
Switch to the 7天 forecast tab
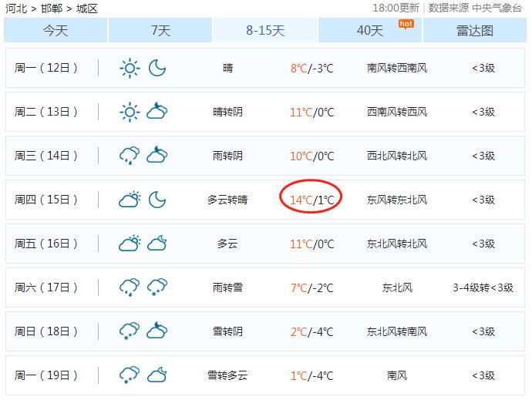(x=160, y=31)
